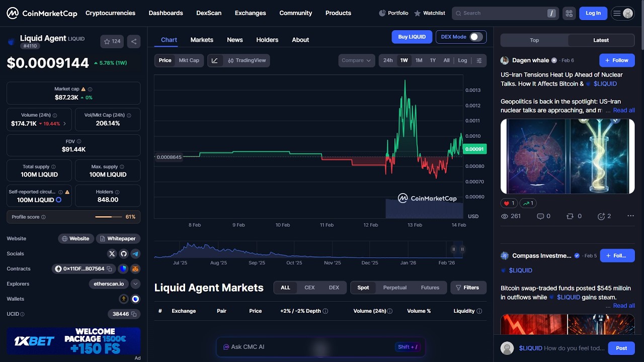Viewport: 644px width, 362px height.
Task: Show Profile score info icon
Action: point(43,217)
